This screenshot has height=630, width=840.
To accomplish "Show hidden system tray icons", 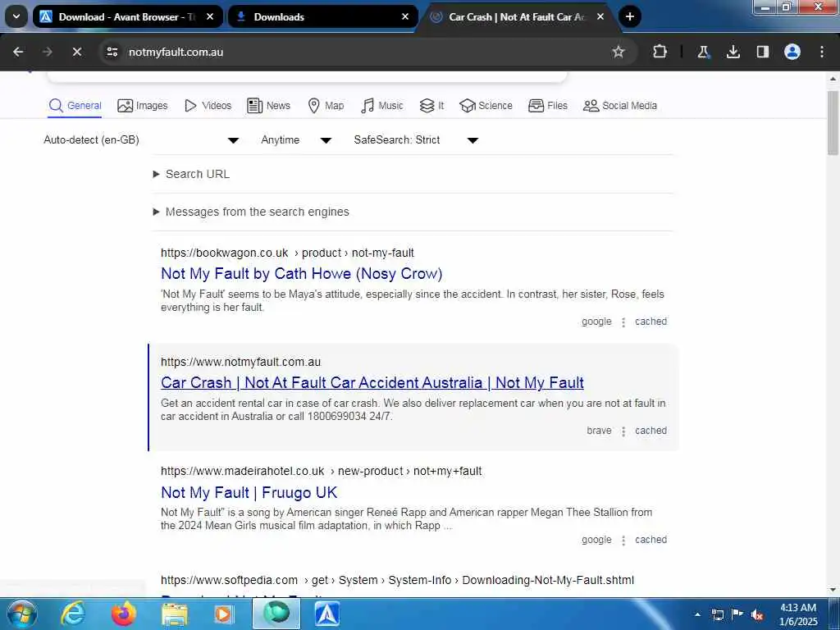I will click(697, 614).
